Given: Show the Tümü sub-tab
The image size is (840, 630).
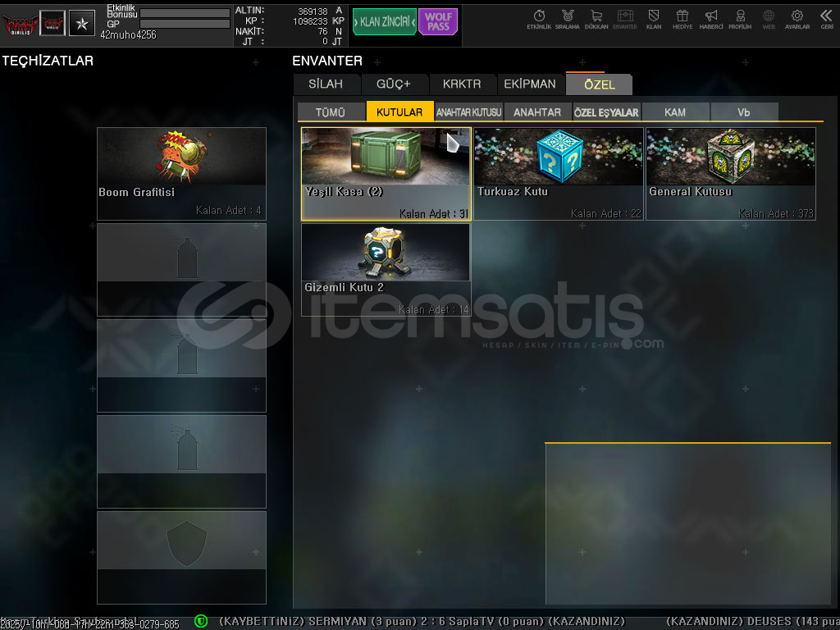Looking at the screenshot, I should pos(331,112).
